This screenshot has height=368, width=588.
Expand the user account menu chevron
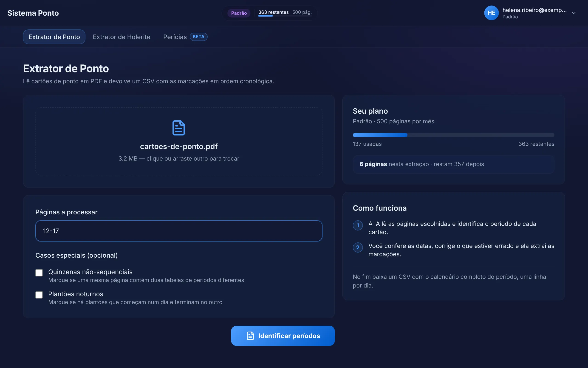[x=574, y=13]
